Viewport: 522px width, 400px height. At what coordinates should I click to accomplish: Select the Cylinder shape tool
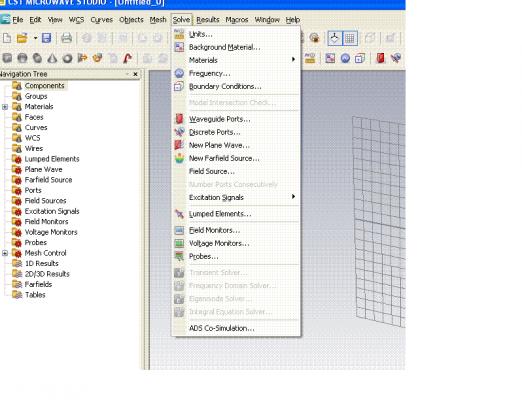[x=37, y=58]
